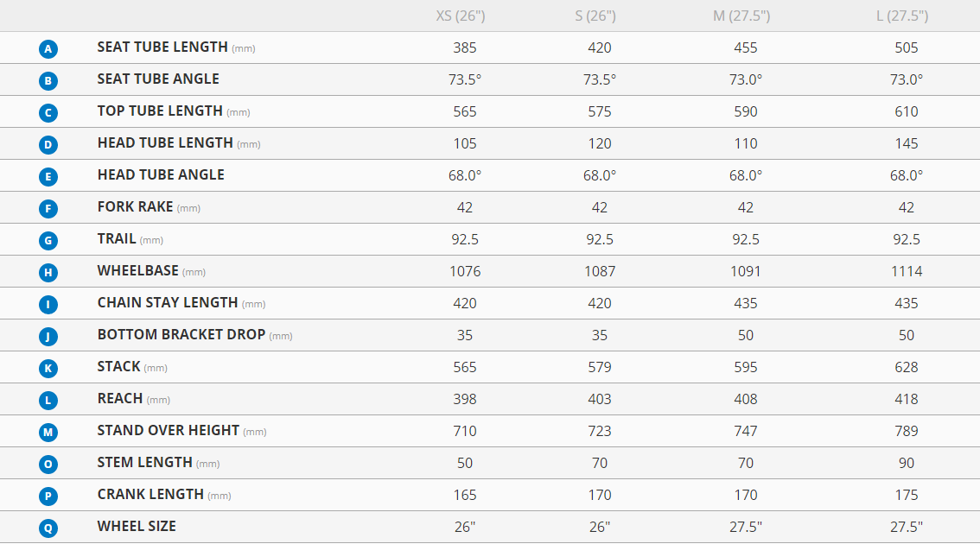Click the CHAIN STAY LENGTH label
The height and width of the screenshot is (544, 980).
tap(168, 302)
